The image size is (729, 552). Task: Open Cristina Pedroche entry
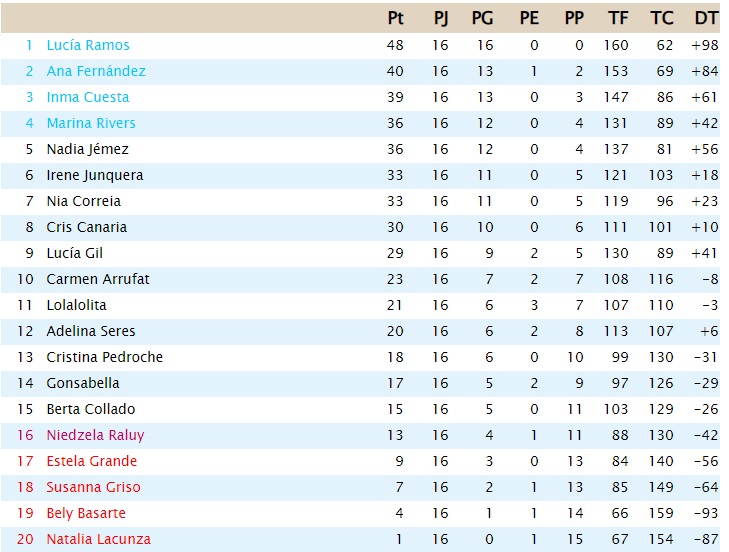(105, 357)
